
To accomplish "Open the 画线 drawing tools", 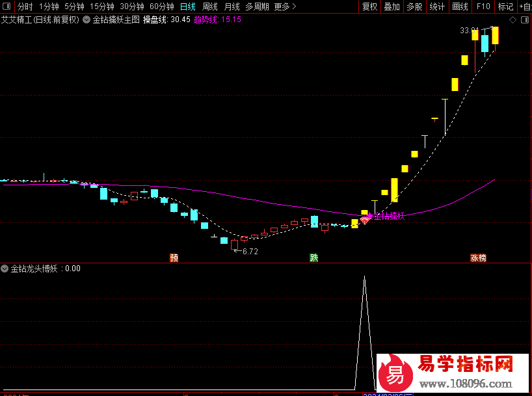I will coord(460,7).
